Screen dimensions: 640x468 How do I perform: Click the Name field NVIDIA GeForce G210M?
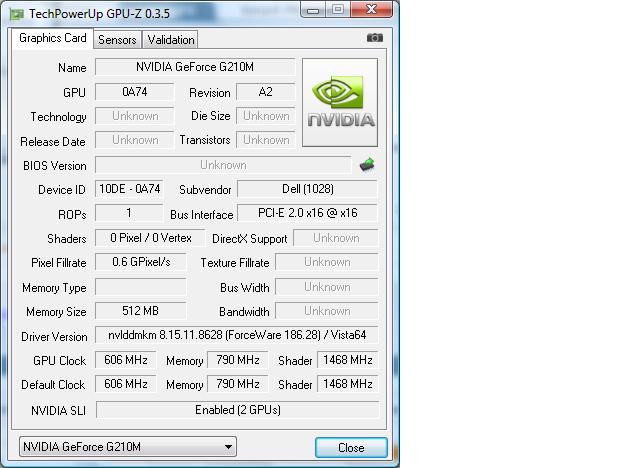195,67
